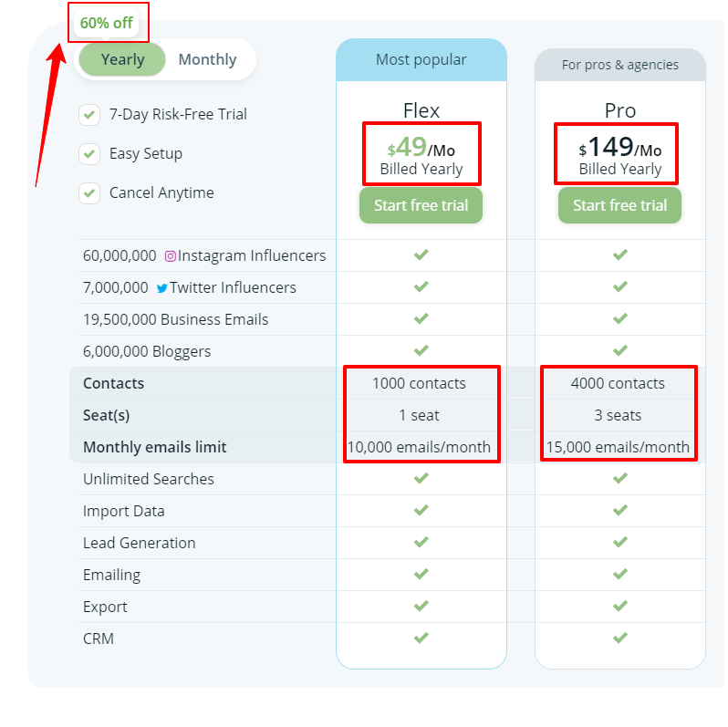Click the Monthly emails limit row label
Viewport: 728px width, 727px height.
pyautogui.click(x=155, y=447)
